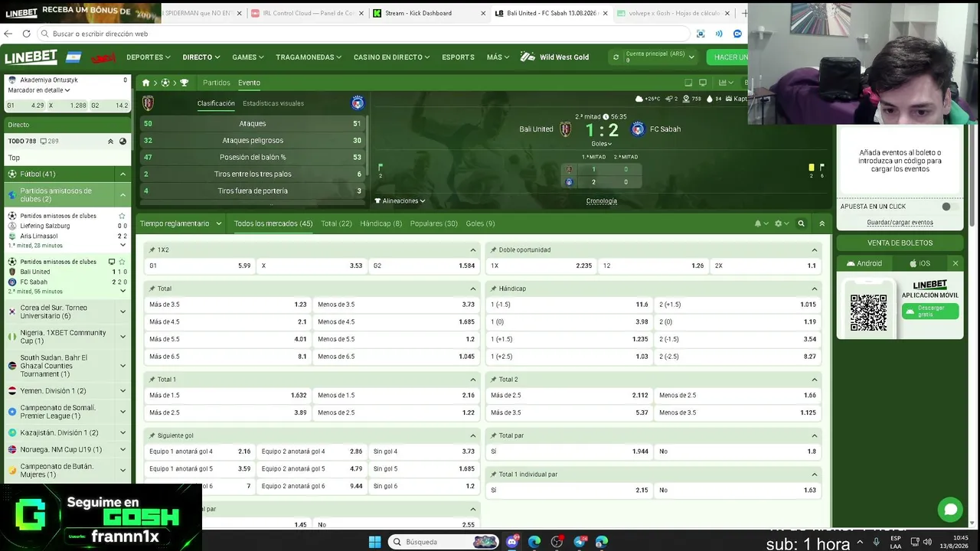Expand Yemen División 1 list

[x=122, y=391]
